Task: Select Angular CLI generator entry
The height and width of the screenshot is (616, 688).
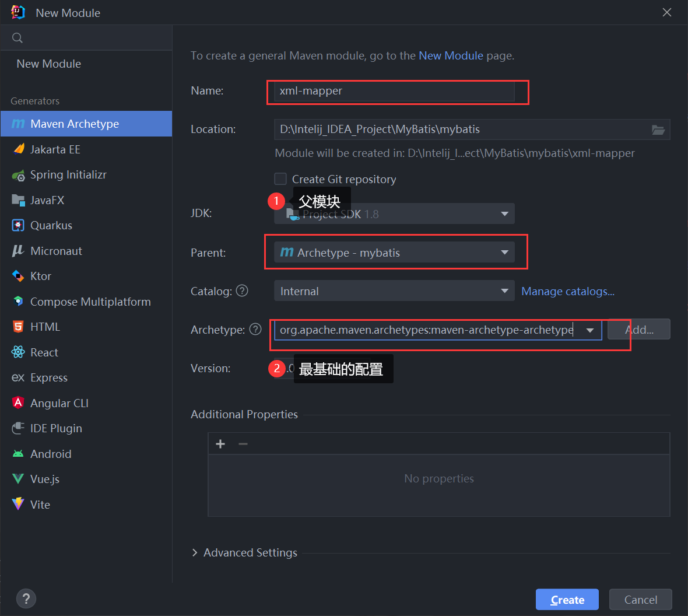Action: [x=86, y=403]
